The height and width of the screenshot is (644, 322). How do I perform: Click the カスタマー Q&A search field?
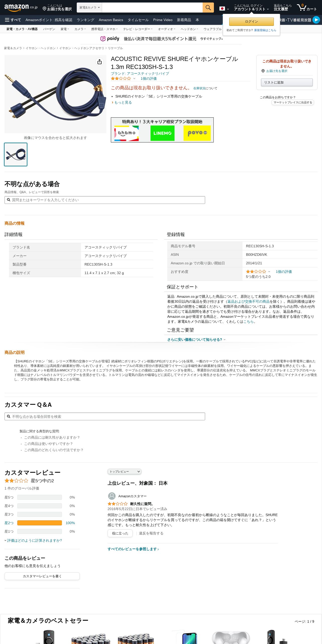105,416
